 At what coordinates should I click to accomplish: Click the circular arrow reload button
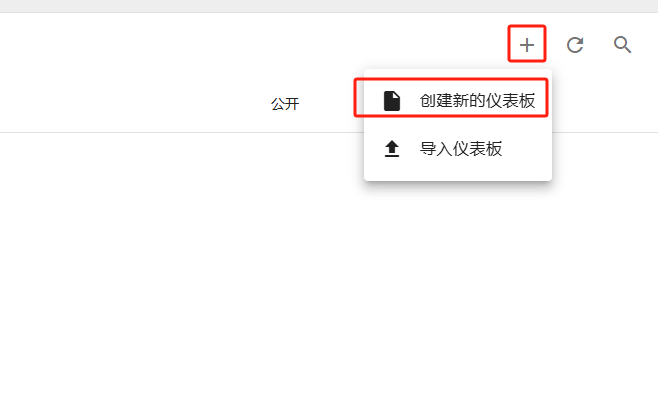tap(575, 45)
